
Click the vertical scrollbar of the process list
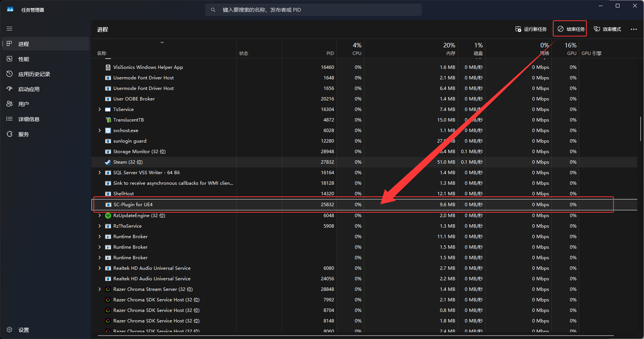click(x=640, y=129)
